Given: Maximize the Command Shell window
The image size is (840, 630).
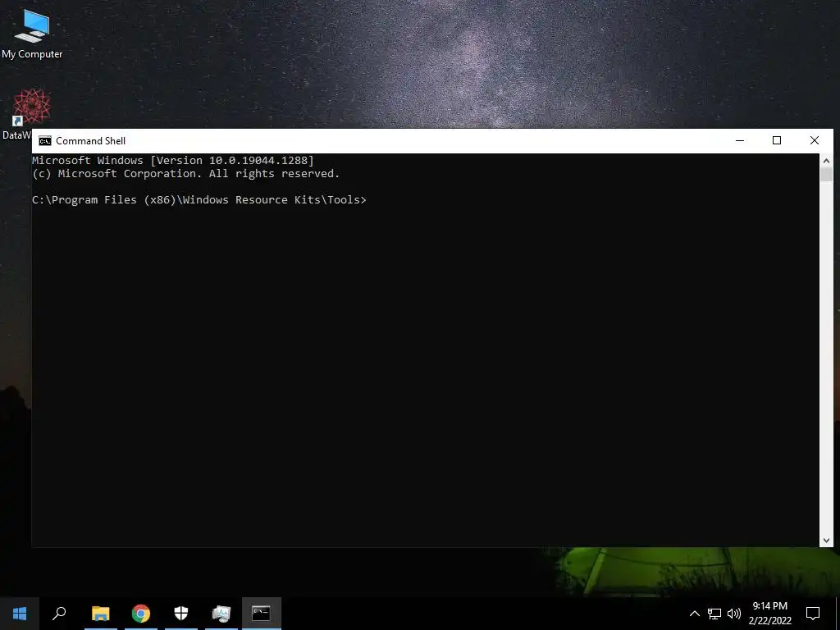Looking at the screenshot, I should click(x=777, y=140).
